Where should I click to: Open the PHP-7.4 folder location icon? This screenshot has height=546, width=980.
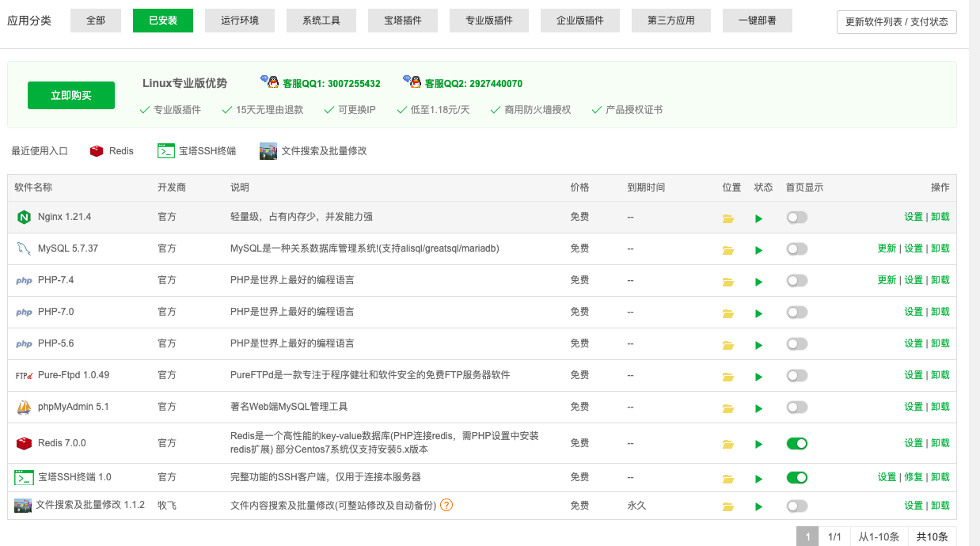coord(728,282)
